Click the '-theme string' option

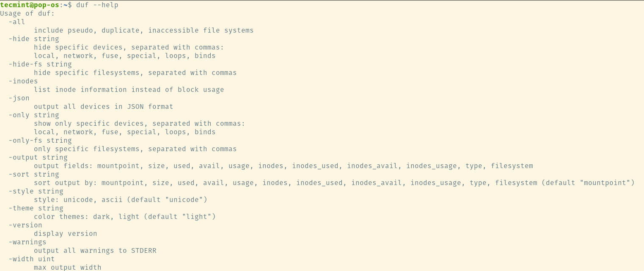pos(36,208)
